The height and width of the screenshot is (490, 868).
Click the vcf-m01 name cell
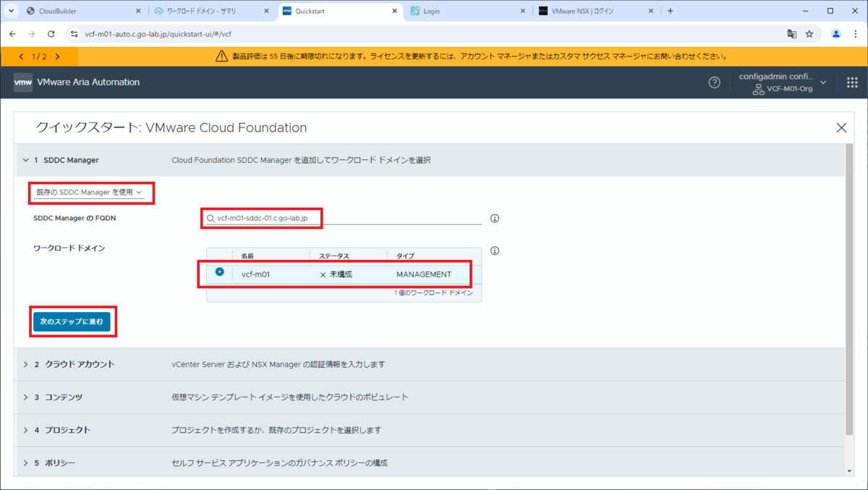point(256,274)
